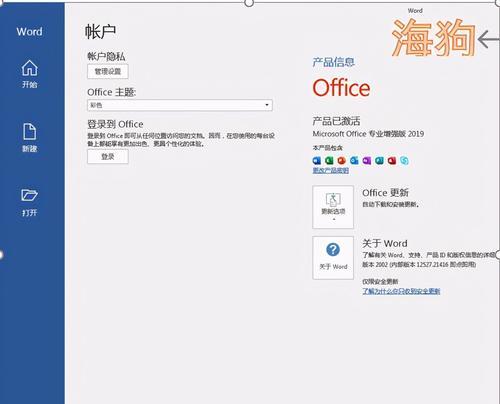This screenshot has height=404, width=500.
Task: Click the open folder icon in sidebar
Action: pos(30,195)
